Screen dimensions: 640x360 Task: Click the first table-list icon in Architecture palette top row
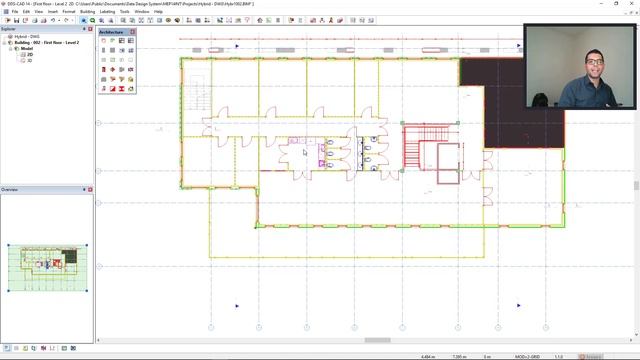pyautogui.click(x=122, y=40)
